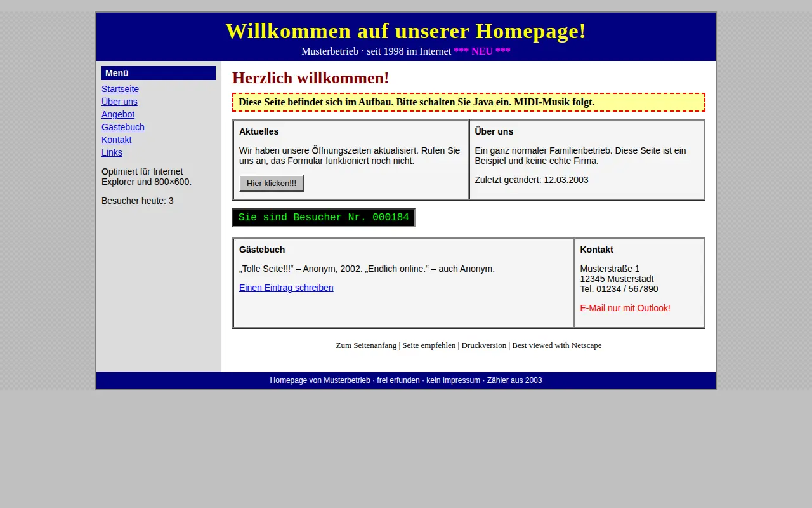Screen dimensions: 812x508
Task: Open the Kontakt menu link
Action: [117, 140]
